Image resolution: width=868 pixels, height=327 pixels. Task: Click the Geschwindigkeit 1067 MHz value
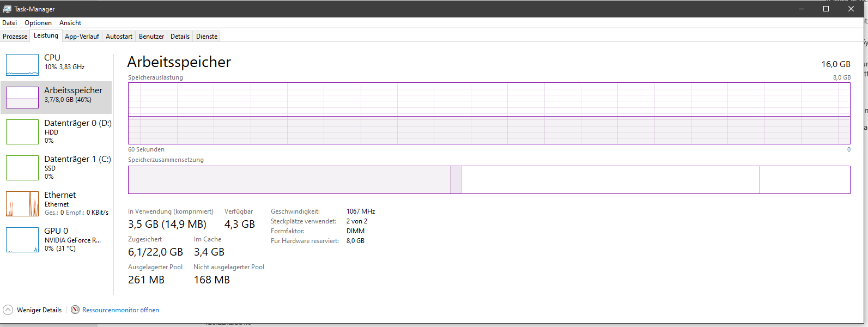pos(361,211)
